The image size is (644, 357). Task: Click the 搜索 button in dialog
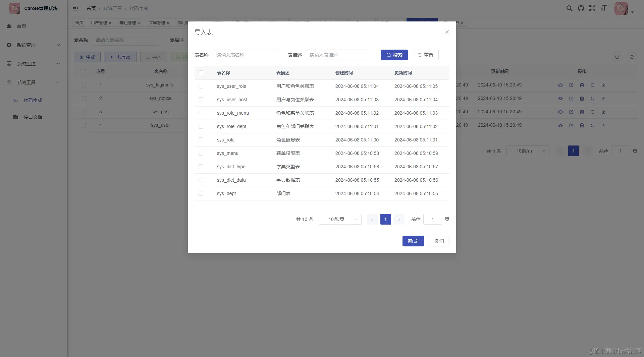[x=394, y=55]
